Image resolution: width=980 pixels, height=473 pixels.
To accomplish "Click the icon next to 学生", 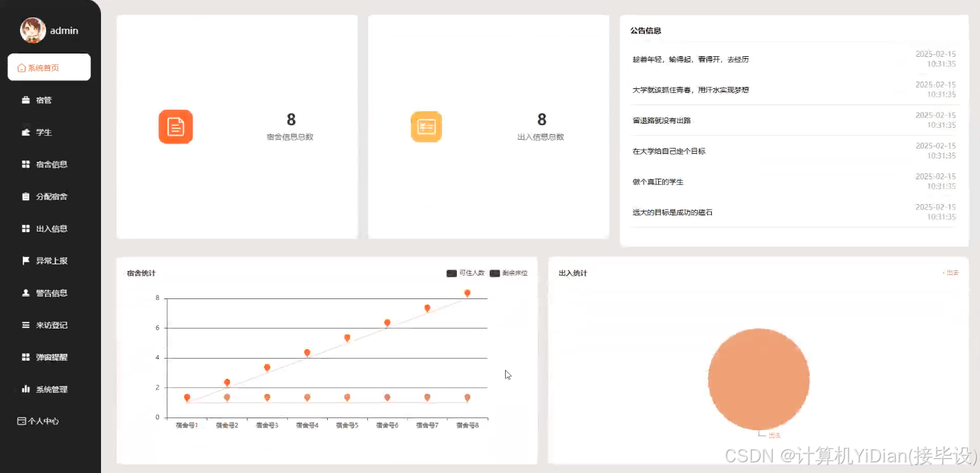I will click(x=26, y=132).
